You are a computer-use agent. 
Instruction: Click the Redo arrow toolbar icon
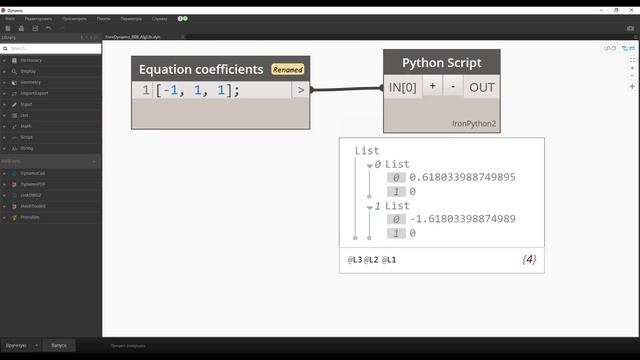pyautogui.click(x=62, y=28)
